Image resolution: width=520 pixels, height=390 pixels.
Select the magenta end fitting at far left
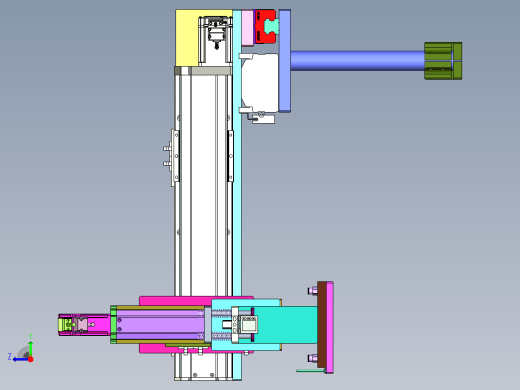point(84,324)
